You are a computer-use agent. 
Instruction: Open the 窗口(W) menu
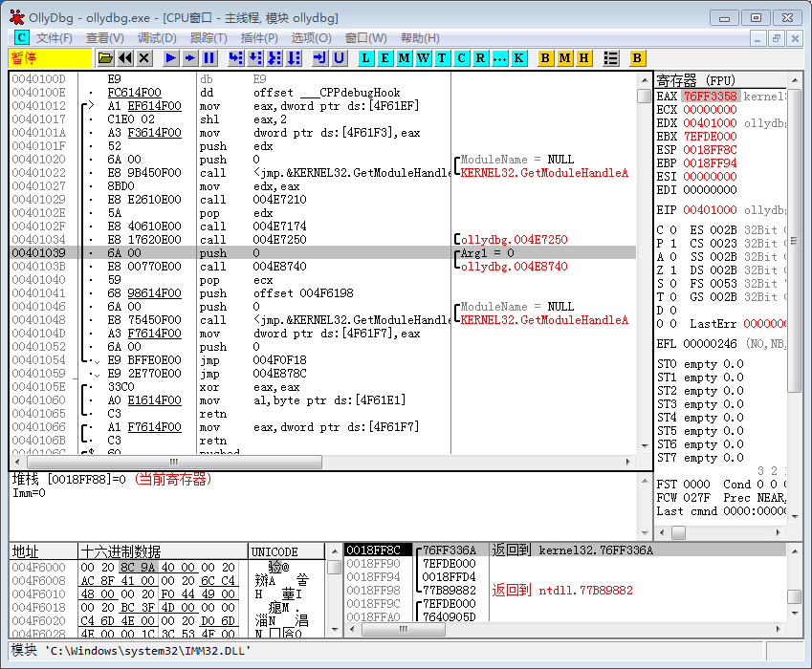tap(366, 38)
